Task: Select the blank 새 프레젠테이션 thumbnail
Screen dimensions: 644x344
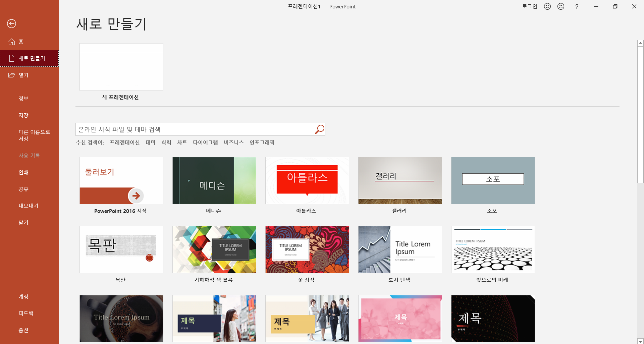Action: [x=121, y=67]
